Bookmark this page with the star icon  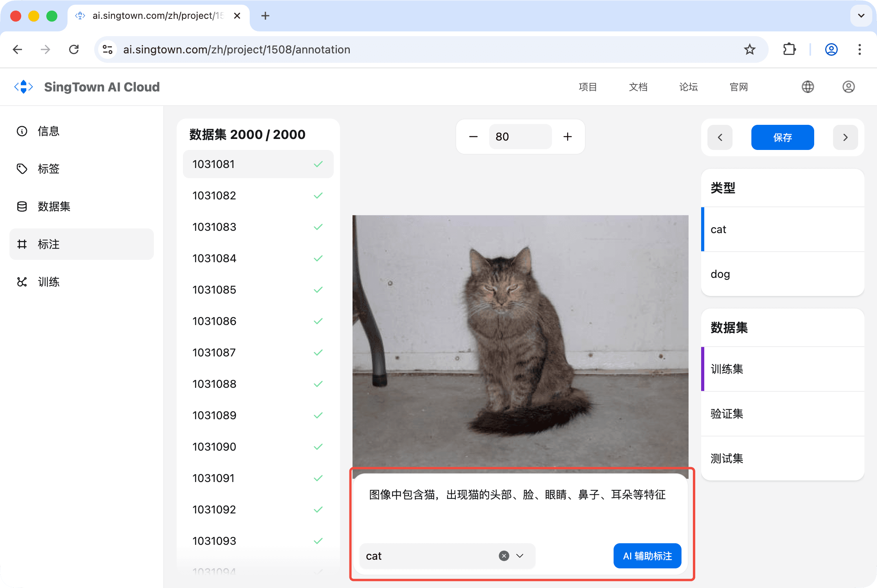[x=749, y=49]
